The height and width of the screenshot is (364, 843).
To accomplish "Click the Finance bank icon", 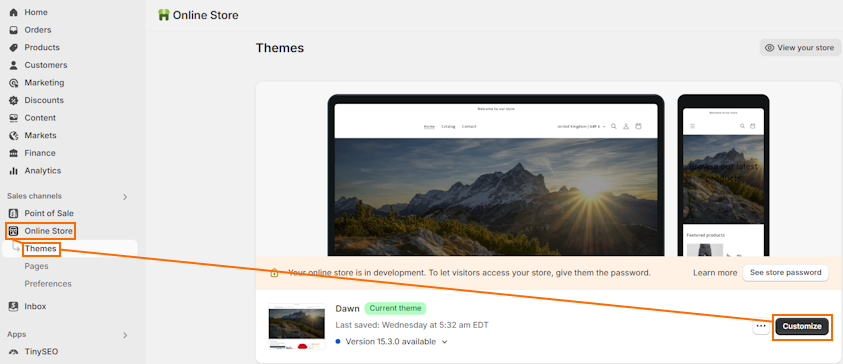I will [14, 153].
